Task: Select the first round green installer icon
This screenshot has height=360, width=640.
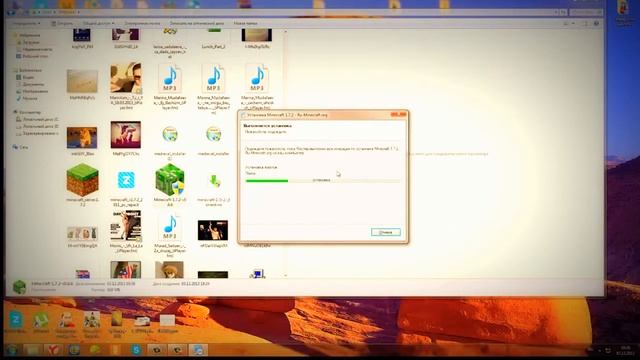Action: pos(170,134)
